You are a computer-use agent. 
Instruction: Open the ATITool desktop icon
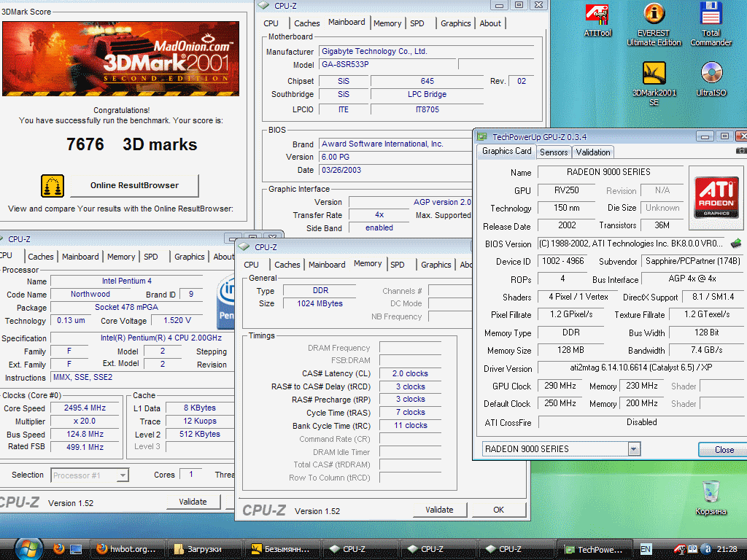click(597, 20)
